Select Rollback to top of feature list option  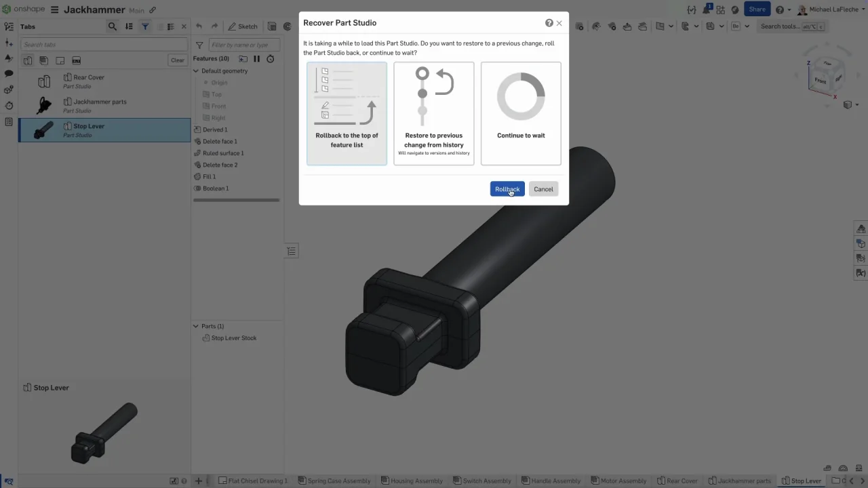347,113
